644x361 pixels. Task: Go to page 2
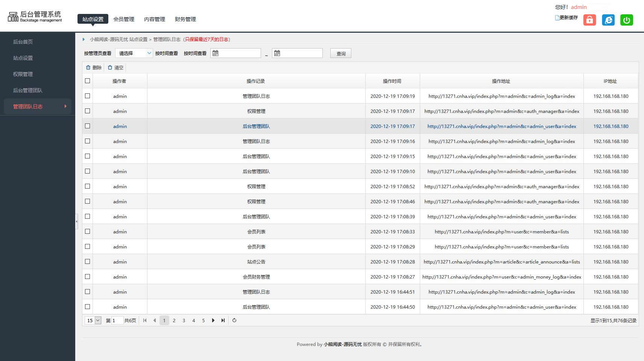pos(174,320)
